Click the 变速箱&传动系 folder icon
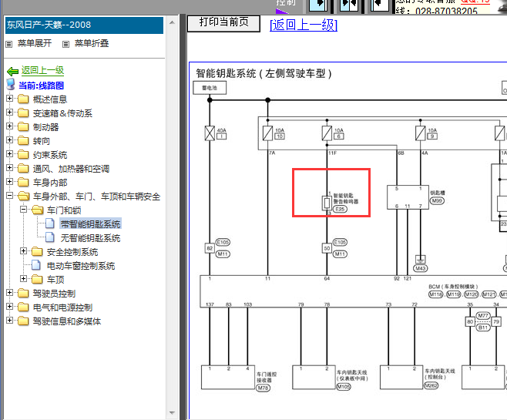 23,113
